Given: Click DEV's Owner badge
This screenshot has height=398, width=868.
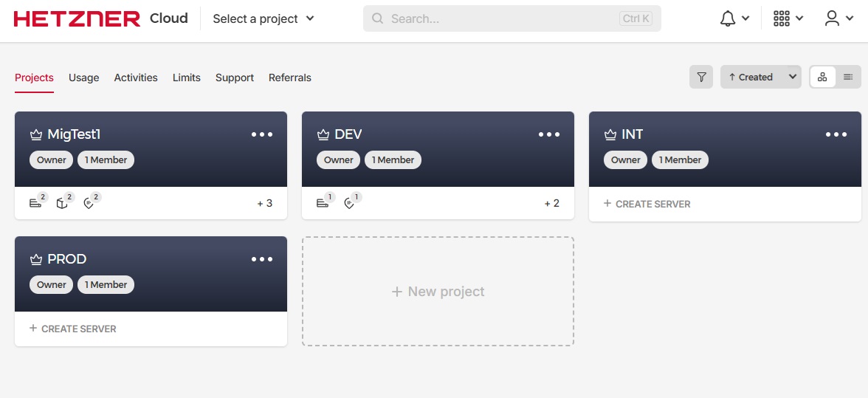Looking at the screenshot, I should (338, 160).
